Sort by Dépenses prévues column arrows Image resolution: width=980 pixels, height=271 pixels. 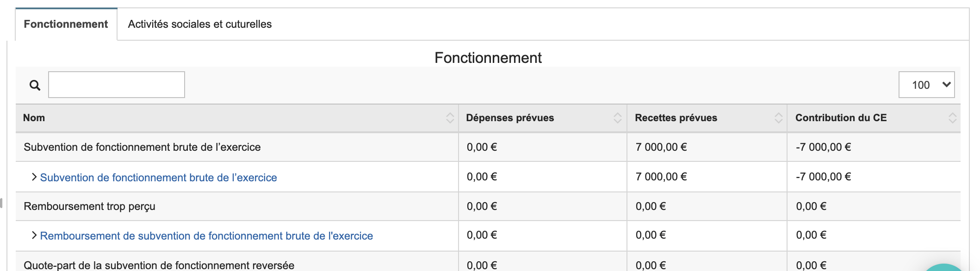[x=617, y=118]
